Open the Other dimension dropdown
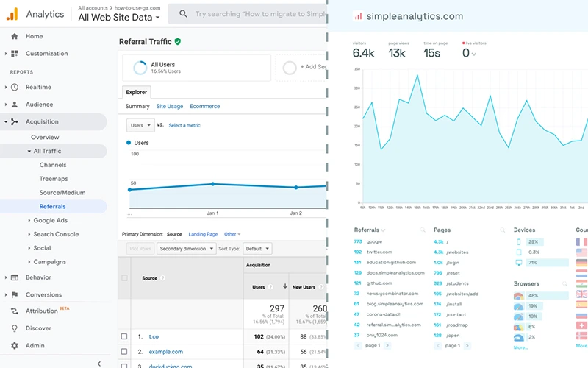Viewport: 588px width, 368px height. pos(232,234)
